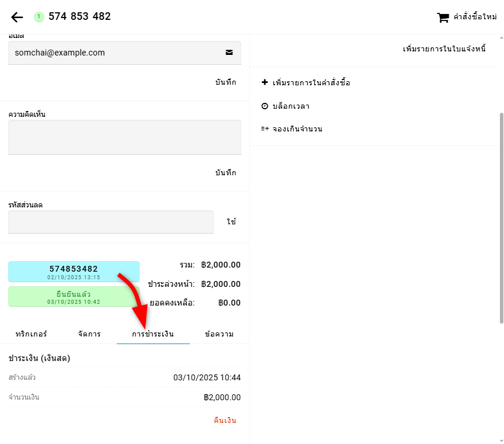Click the shopping cart icon
Image resolution: width=504 pixels, height=444 pixels.
443,18
